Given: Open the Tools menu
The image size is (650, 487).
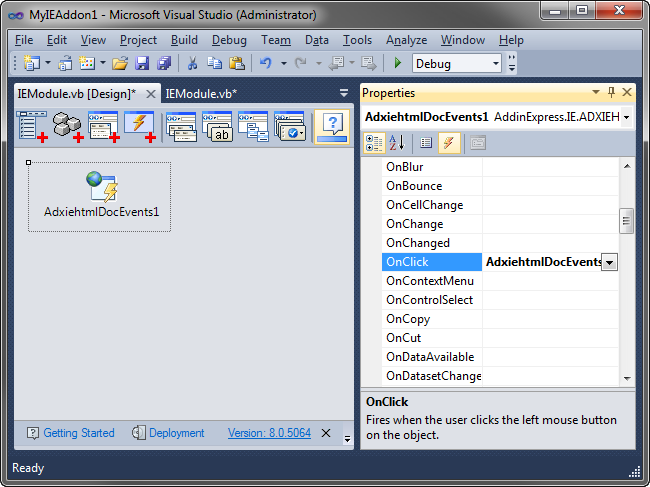Looking at the screenshot, I should pyautogui.click(x=357, y=40).
